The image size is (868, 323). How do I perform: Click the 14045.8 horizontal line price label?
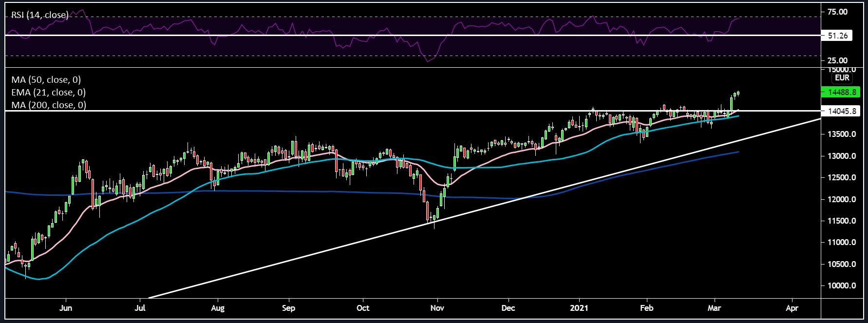click(841, 111)
